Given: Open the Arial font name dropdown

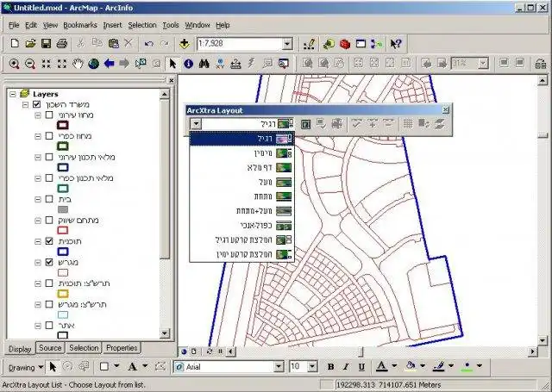Looking at the screenshot, I should point(279,367).
